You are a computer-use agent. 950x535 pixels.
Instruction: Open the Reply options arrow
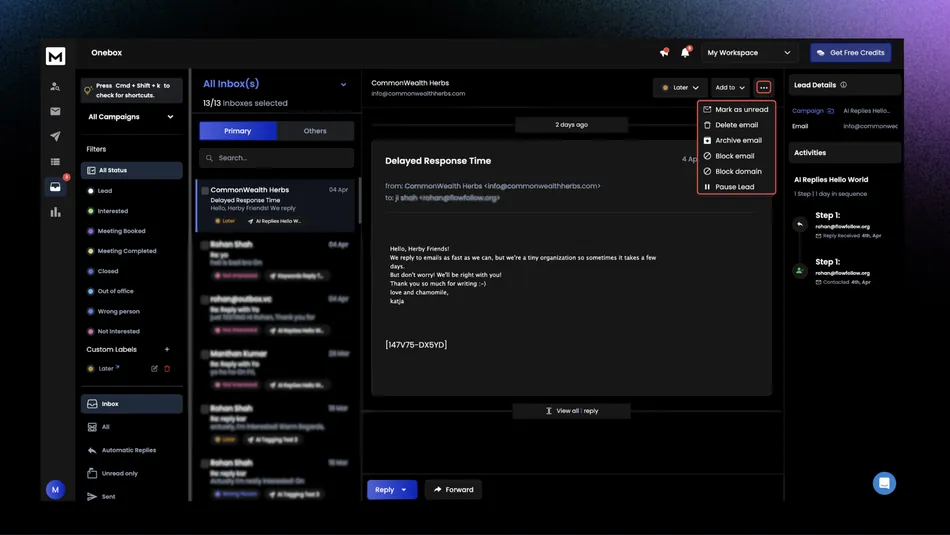click(404, 490)
